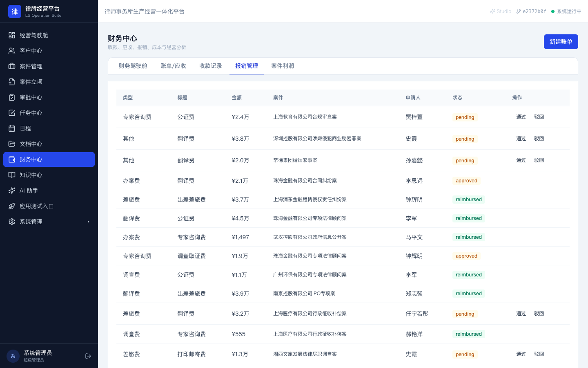Click the 新建账单 button
Image resolution: width=588 pixels, height=368 pixels.
[x=561, y=42]
